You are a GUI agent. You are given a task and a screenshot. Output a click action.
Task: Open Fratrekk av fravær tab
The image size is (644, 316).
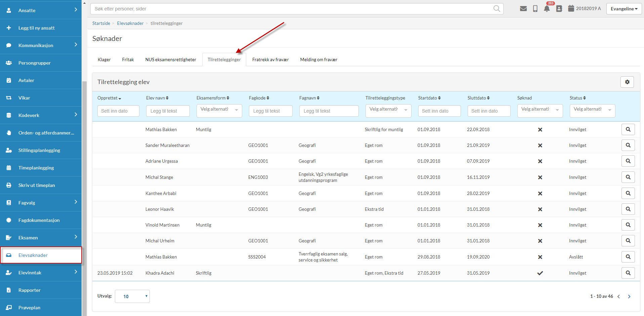(x=270, y=60)
